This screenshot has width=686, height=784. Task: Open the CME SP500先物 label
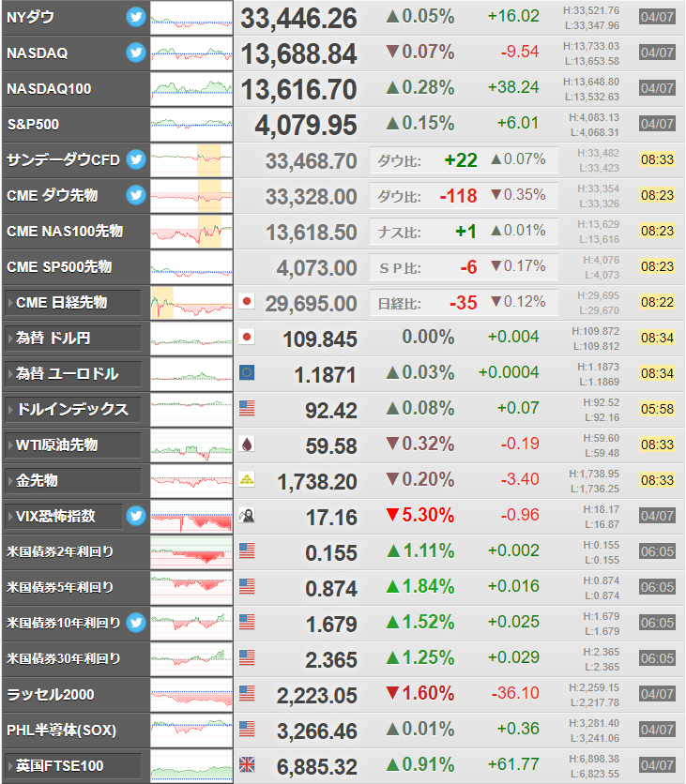point(59,267)
